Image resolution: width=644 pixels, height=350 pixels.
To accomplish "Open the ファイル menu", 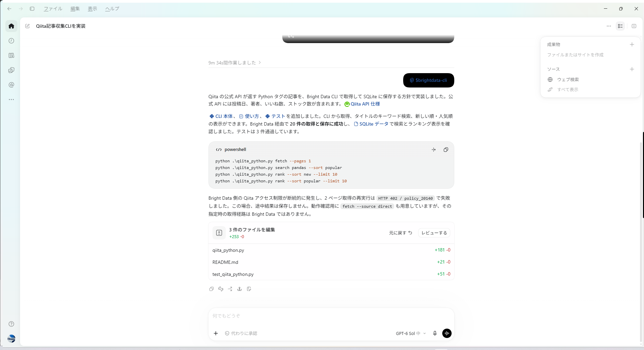I will (53, 9).
